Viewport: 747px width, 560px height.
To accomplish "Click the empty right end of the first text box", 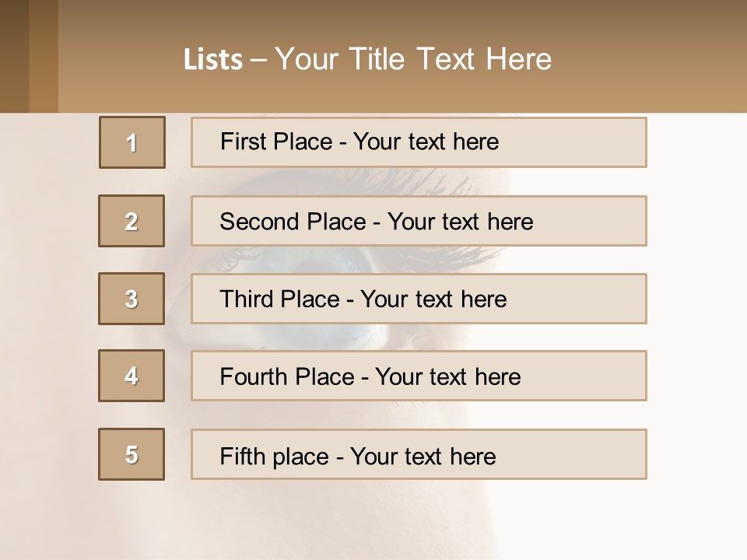I will point(591,142).
